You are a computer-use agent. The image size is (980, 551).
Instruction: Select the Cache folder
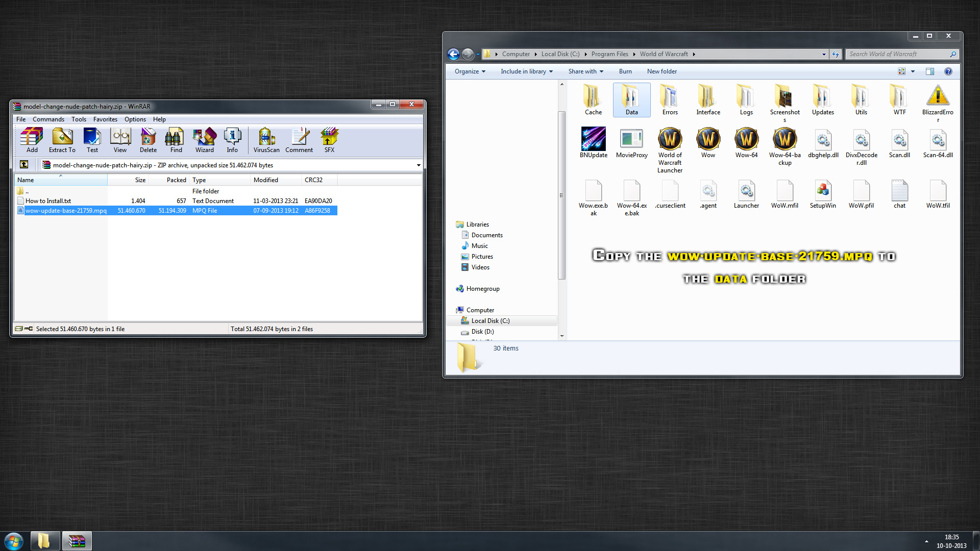593,100
